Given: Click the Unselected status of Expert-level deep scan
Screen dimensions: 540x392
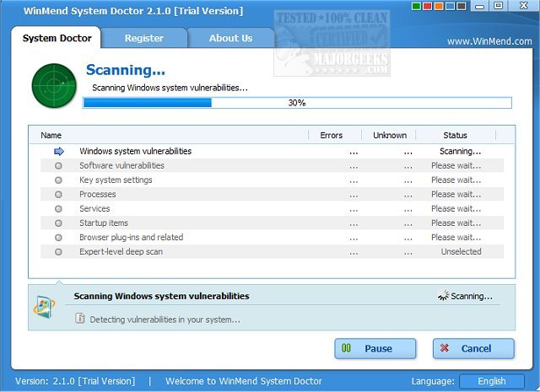Looking at the screenshot, I should [462, 251].
